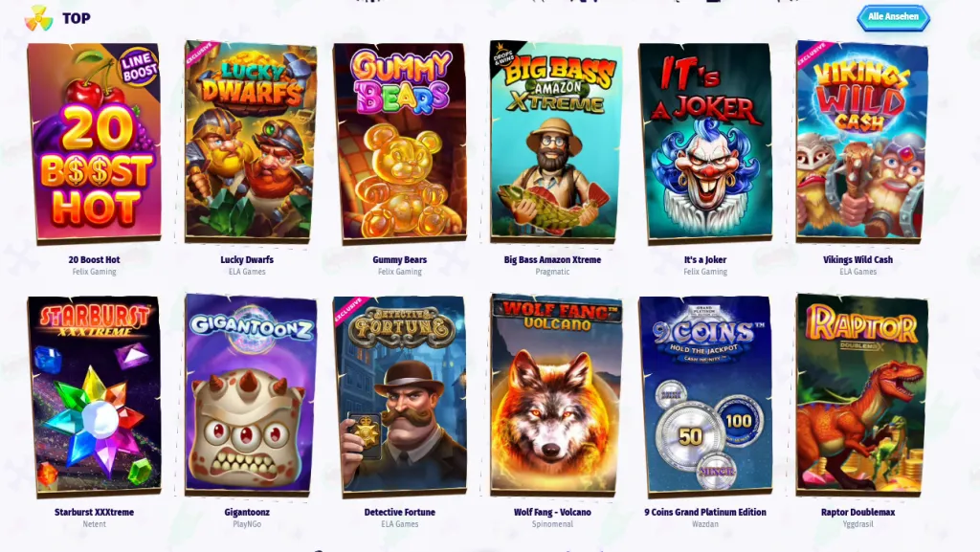Click the TOP section clover icon

(38, 19)
